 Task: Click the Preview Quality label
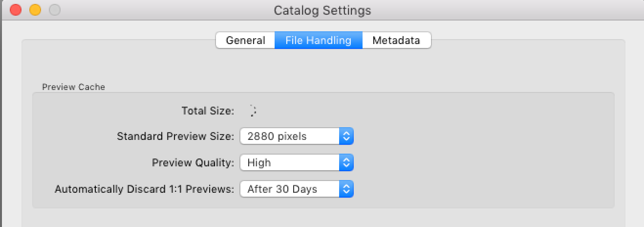click(x=193, y=163)
